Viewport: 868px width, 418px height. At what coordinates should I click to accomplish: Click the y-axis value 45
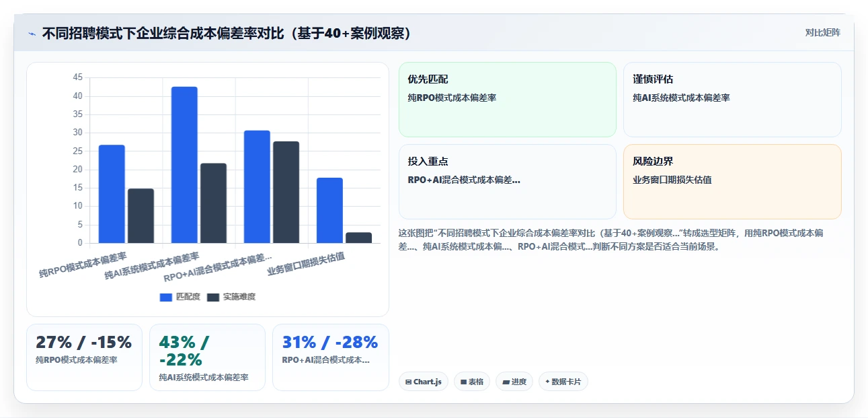click(x=77, y=78)
